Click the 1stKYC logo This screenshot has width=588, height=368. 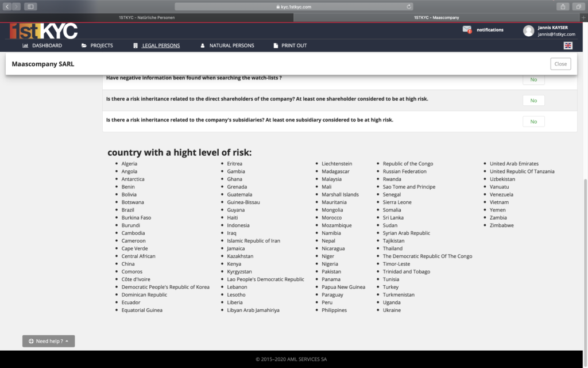click(44, 31)
